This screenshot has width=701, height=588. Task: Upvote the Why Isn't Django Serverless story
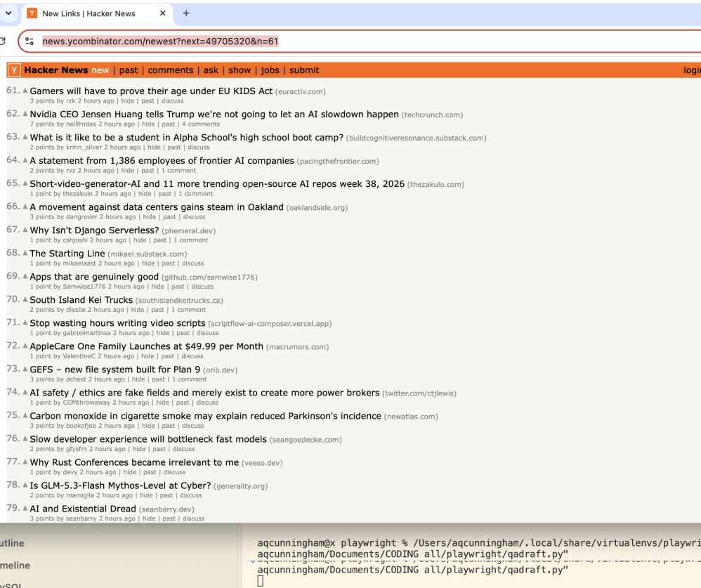pyautogui.click(x=25, y=230)
